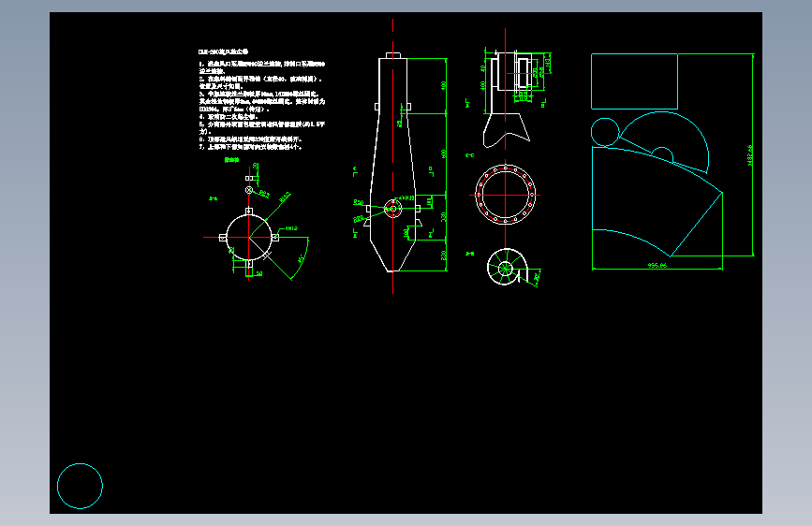Select the 956.06 horizontal dimension text
This screenshot has width=812, height=526.
657,265
